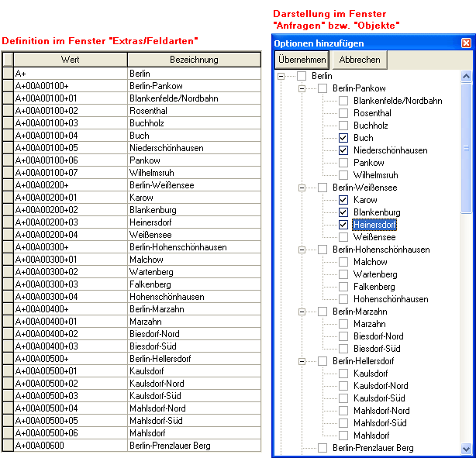Viewport: 476px width, 458px height.
Task: Select the row header of A+ row
Action: [x=8, y=74]
